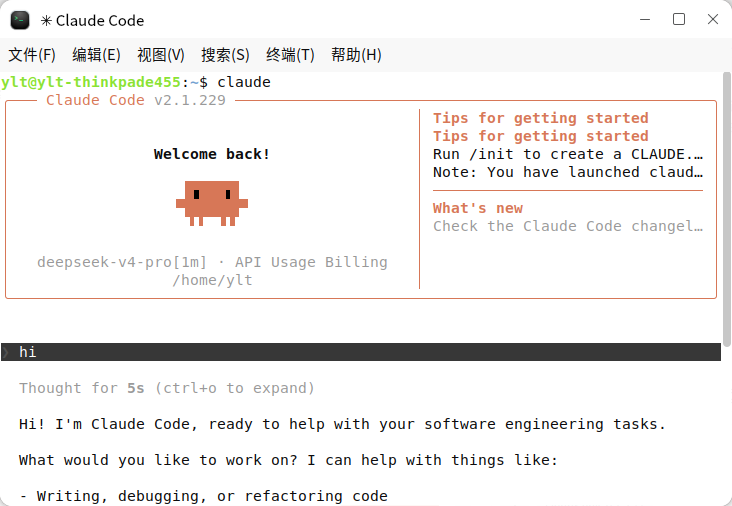Screen dimensions: 732x506
Task: Click the terminal app icon in title bar
Action: [20, 20]
